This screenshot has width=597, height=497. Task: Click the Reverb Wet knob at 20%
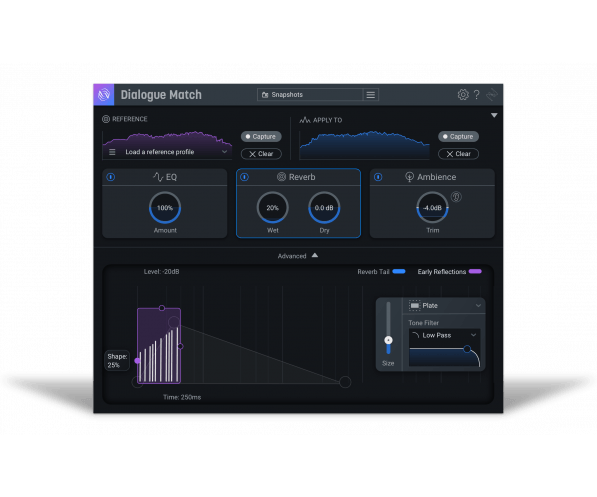click(x=273, y=208)
